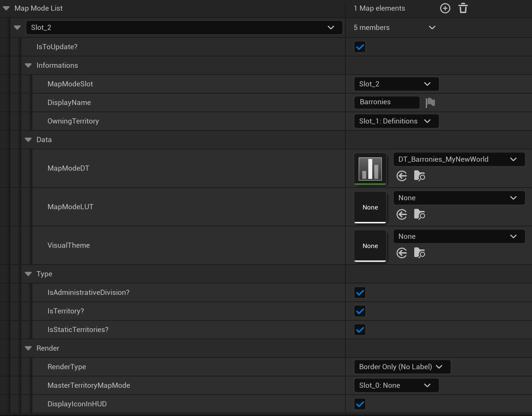Disable DisplayIconInHUD checkbox
The width and height of the screenshot is (532, 416).
point(360,404)
